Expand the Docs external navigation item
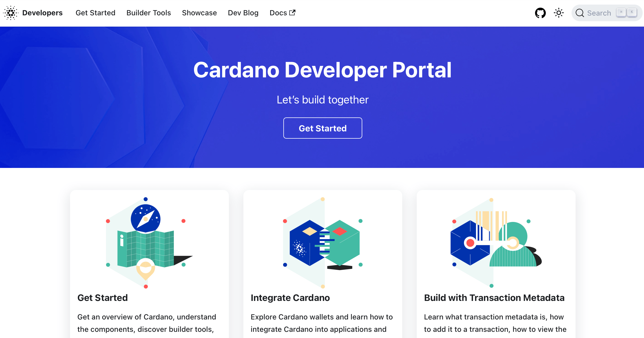Image resolution: width=644 pixels, height=338 pixels. coord(282,13)
